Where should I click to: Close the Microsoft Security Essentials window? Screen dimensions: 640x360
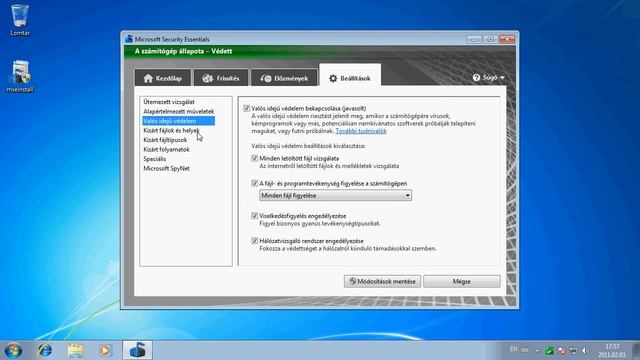point(507,39)
